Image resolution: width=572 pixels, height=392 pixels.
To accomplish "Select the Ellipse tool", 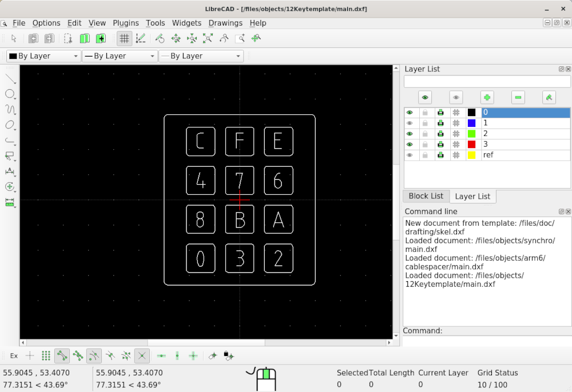I will tap(10, 124).
